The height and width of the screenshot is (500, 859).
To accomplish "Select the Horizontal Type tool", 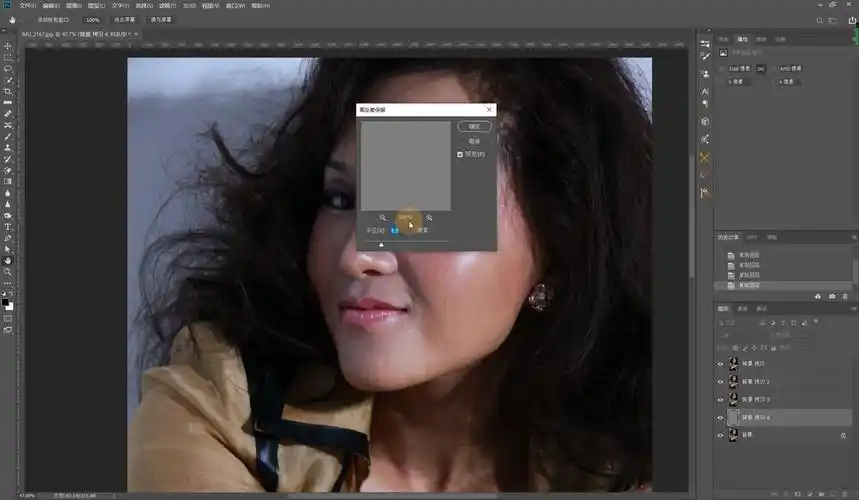I will pos(8,227).
